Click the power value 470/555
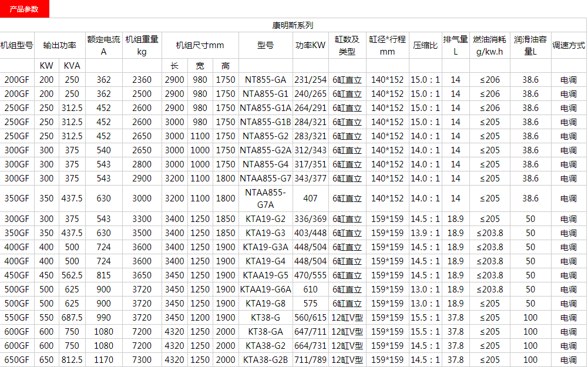This screenshot has height=367, width=588. (311, 275)
